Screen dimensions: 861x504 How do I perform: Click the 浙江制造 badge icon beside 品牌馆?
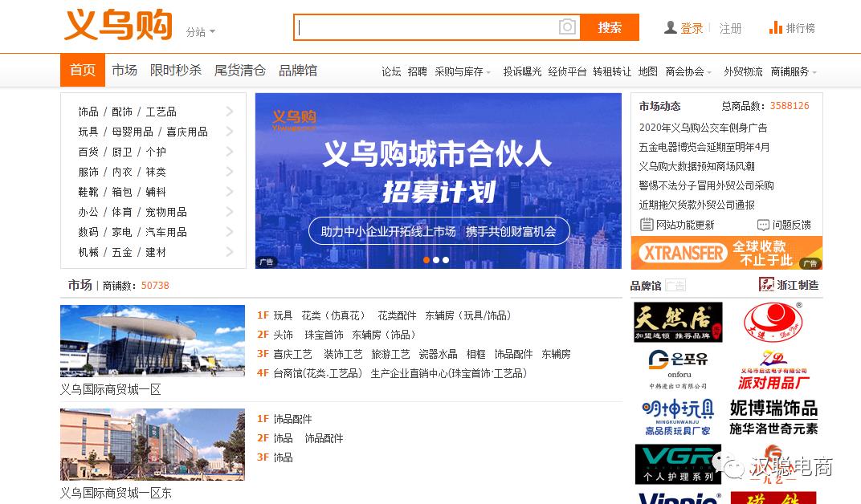[x=768, y=284]
